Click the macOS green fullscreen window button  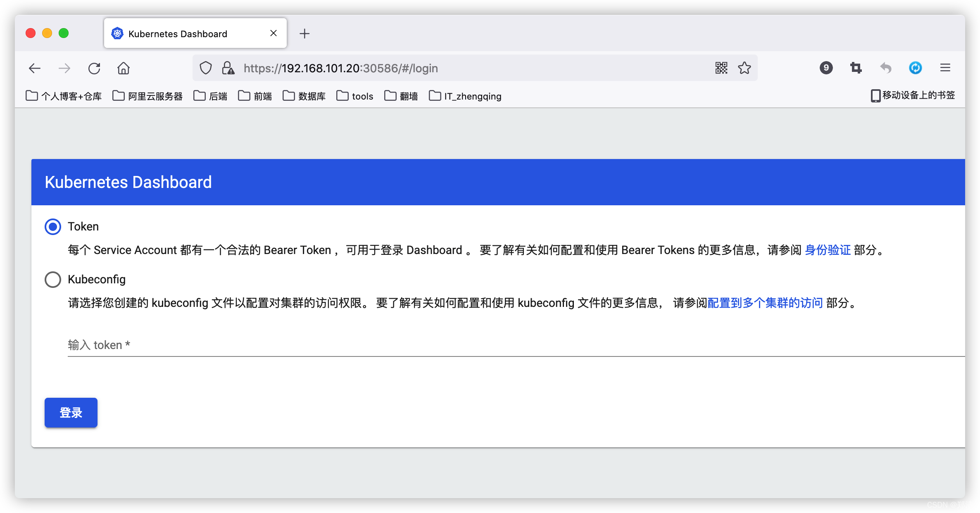[x=64, y=33]
